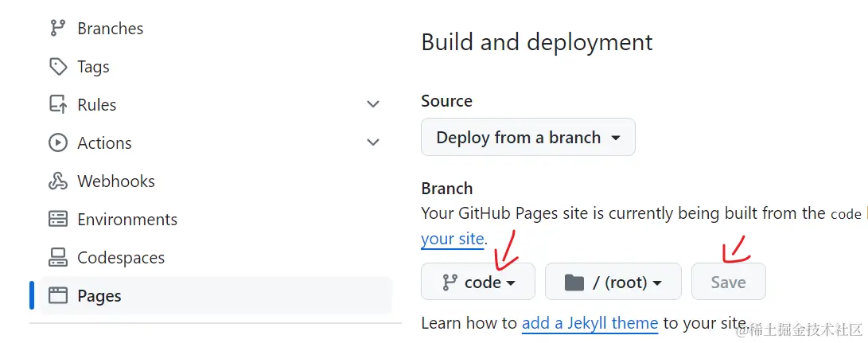
Task: Click the folder icon in root dropdown
Action: tap(574, 283)
